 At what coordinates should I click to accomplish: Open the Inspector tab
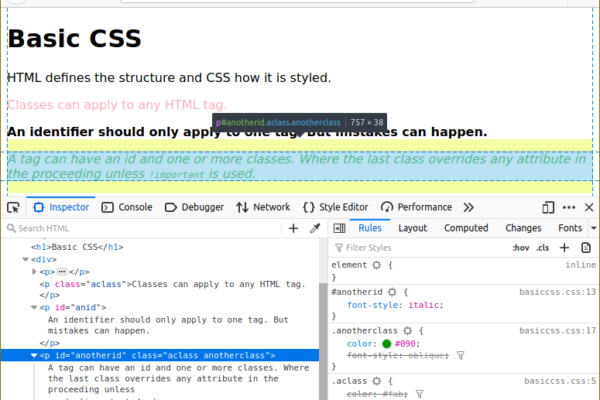(x=61, y=207)
